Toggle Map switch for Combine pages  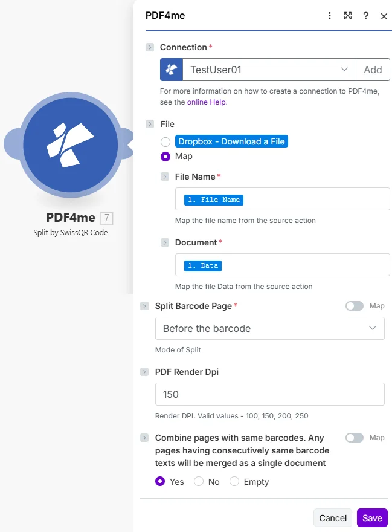click(355, 438)
